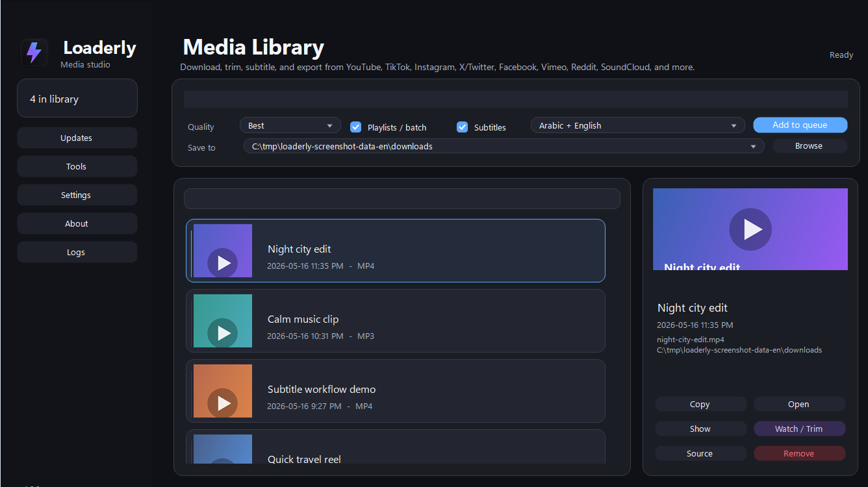The width and height of the screenshot is (868, 487).
Task: Click the Show button
Action: click(700, 429)
